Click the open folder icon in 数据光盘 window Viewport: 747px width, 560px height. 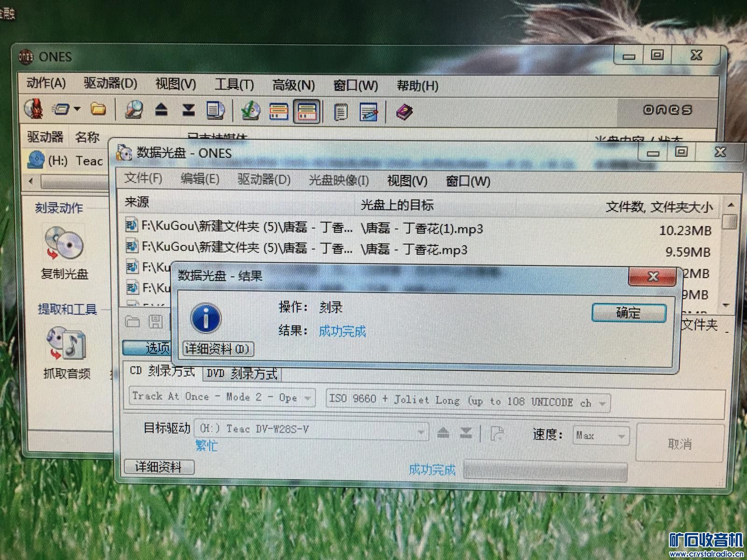(133, 322)
